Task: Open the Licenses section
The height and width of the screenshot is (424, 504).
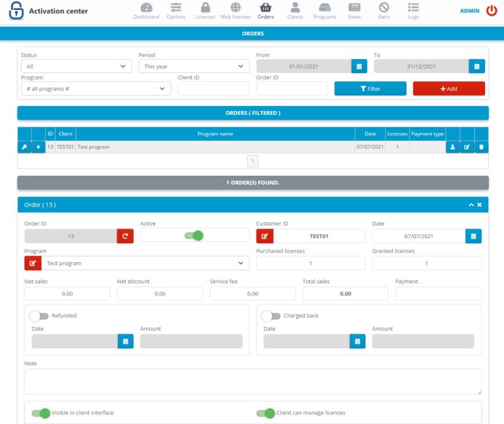Action: [x=205, y=11]
